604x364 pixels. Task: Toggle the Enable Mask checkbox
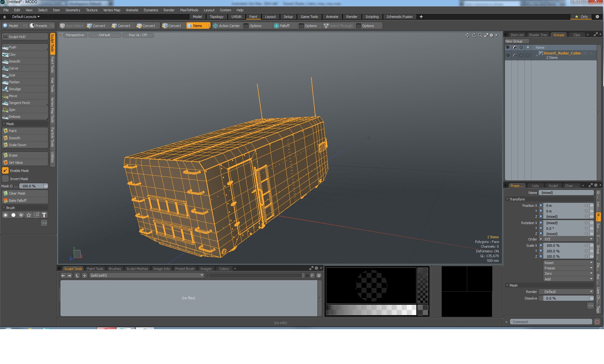point(5,171)
